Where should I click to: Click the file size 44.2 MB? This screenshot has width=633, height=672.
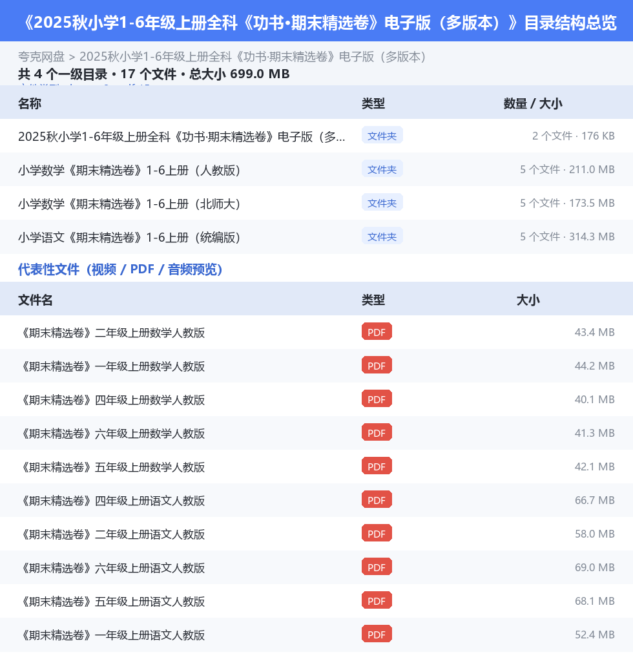pos(594,366)
